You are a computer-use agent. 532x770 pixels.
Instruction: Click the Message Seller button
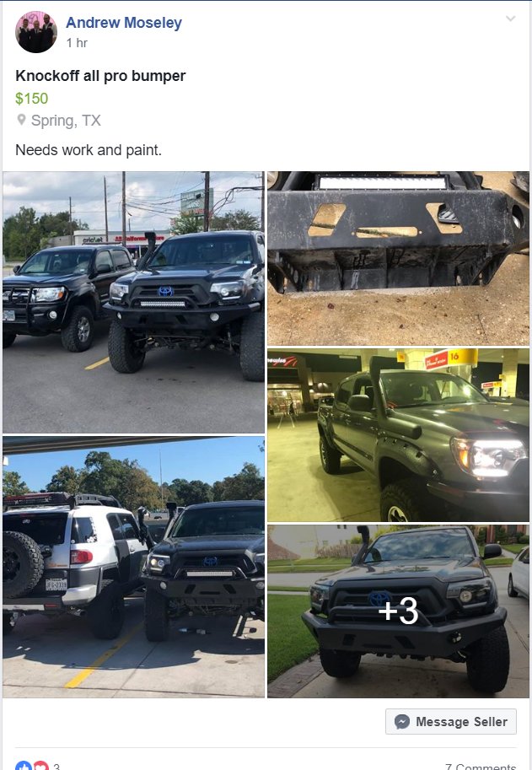pyautogui.click(x=450, y=721)
